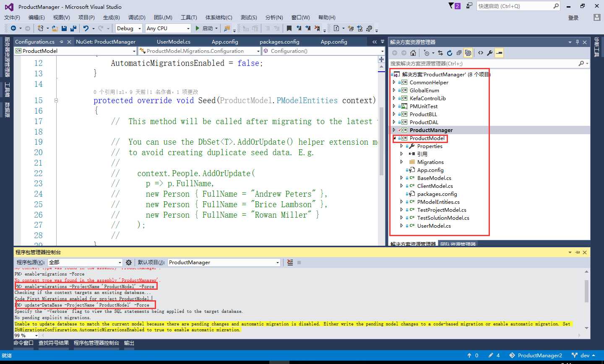Open the 文件(F) menu

pos(12,17)
